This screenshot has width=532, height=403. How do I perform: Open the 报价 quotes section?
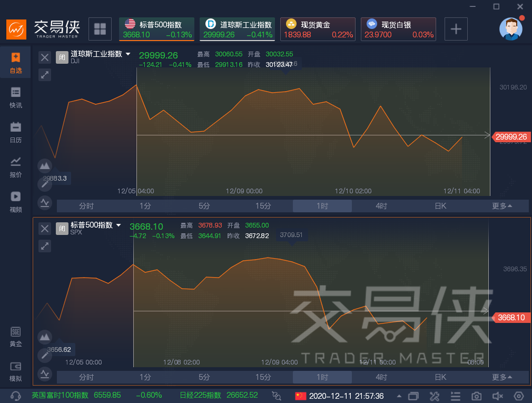pyautogui.click(x=16, y=167)
